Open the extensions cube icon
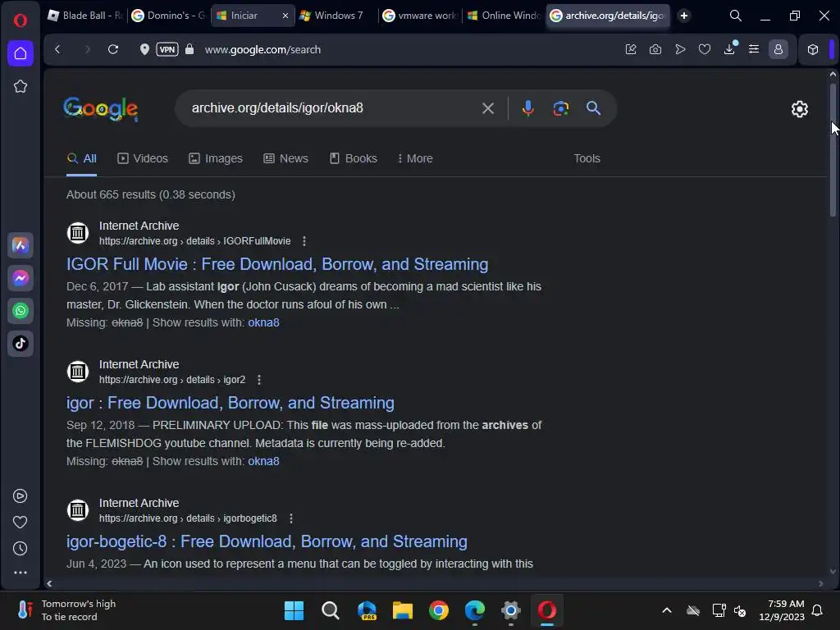This screenshot has width=840, height=630. pyautogui.click(x=813, y=49)
